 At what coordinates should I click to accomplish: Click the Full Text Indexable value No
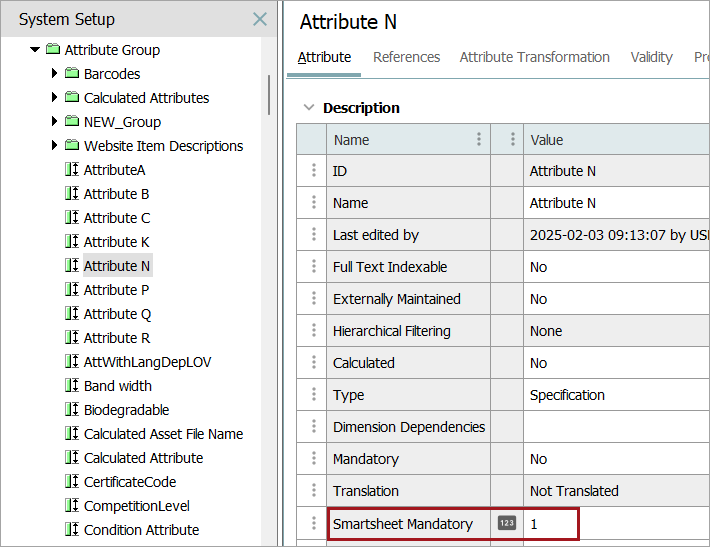[x=538, y=267]
